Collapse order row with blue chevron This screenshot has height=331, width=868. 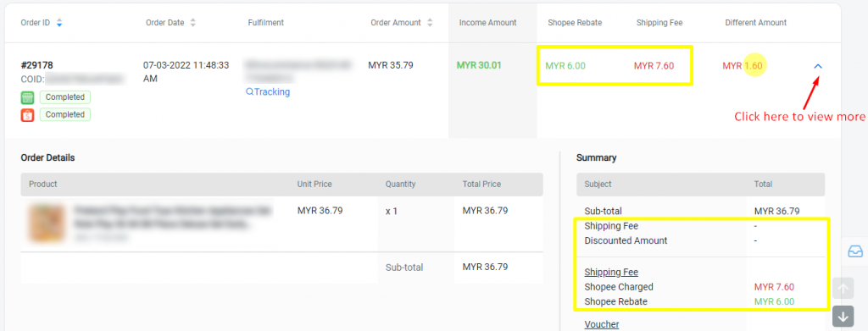[x=818, y=66]
